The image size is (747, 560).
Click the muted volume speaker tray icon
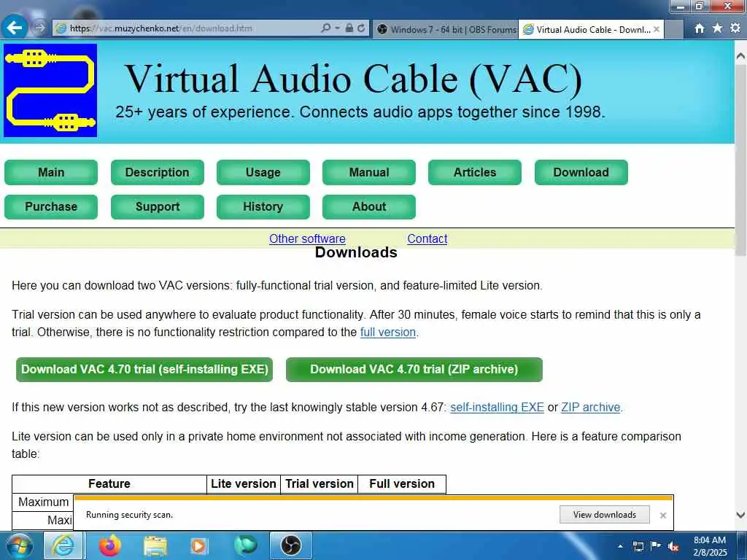click(x=673, y=547)
